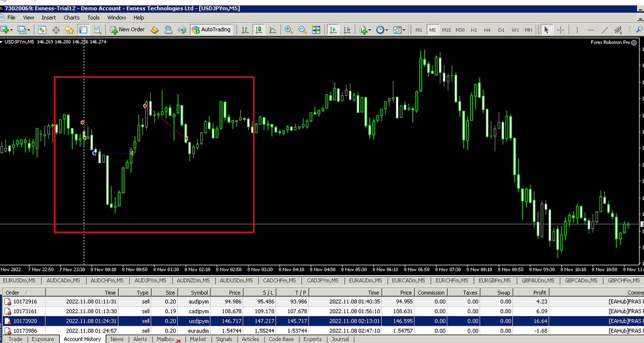Screen dimensions: 644x343
Task: Click the order icon on row 10173986
Action: pos(7,330)
